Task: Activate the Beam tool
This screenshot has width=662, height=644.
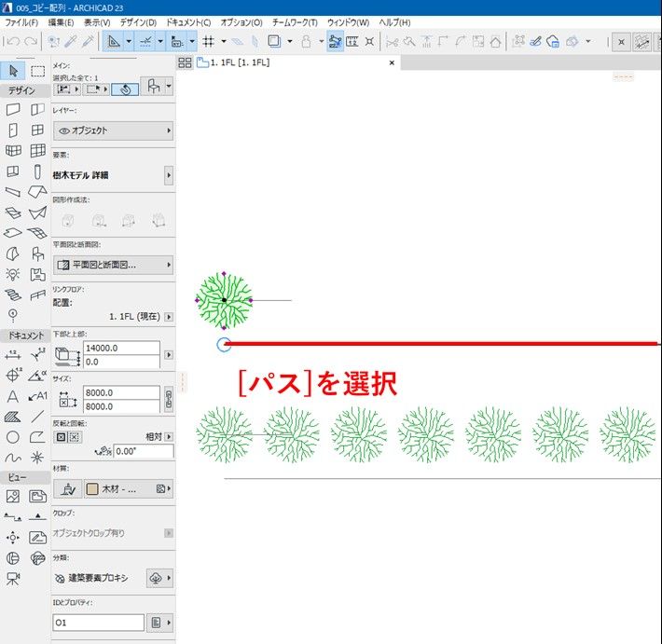Action: 13,192
